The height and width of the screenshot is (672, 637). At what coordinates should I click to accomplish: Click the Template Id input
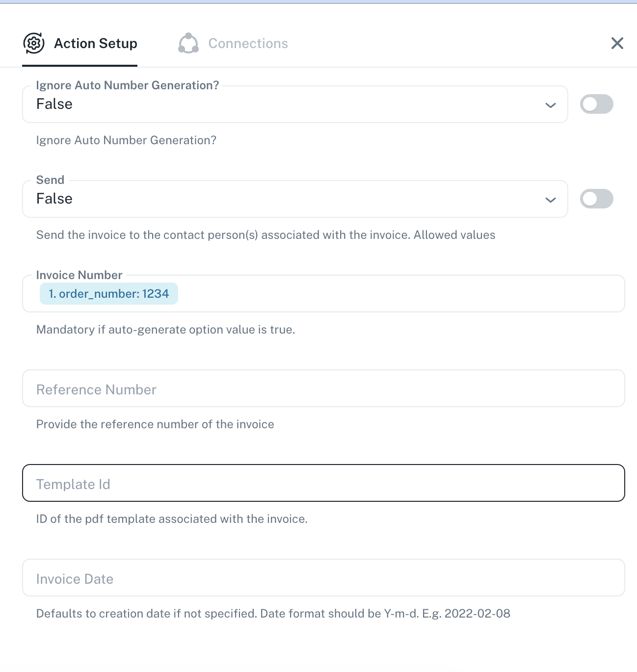click(323, 483)
